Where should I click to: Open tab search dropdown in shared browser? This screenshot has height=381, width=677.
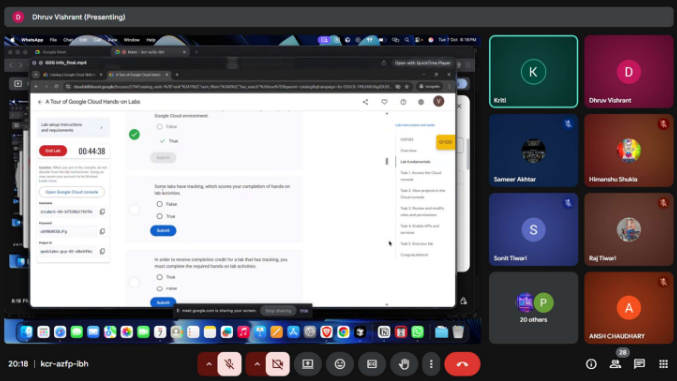36,75
